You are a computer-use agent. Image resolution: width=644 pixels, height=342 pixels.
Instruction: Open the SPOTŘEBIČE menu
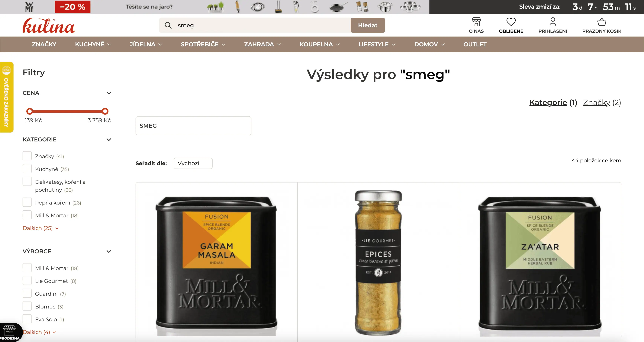coord(203,44)
